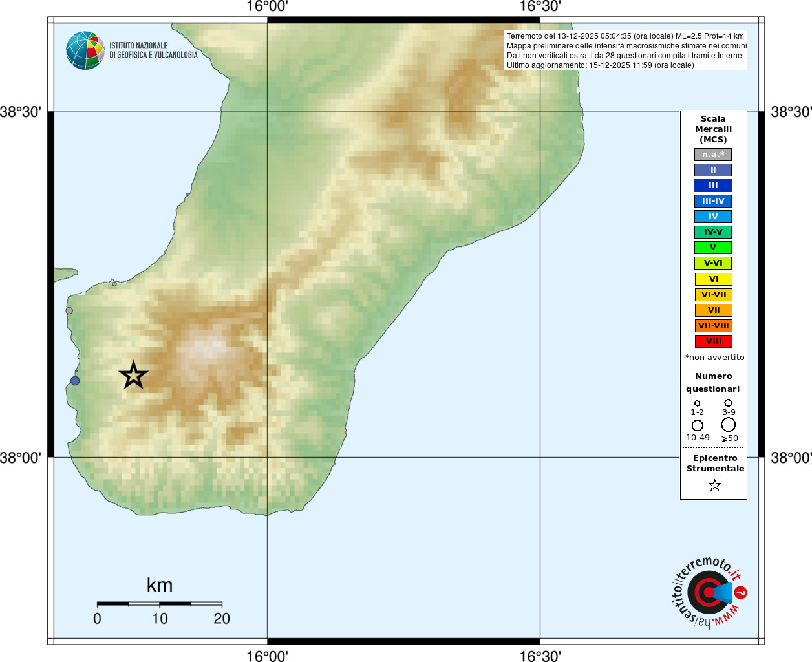Click the top 16°30' longitude label
The width and height of the screenshot is (812, 662).
540,6
